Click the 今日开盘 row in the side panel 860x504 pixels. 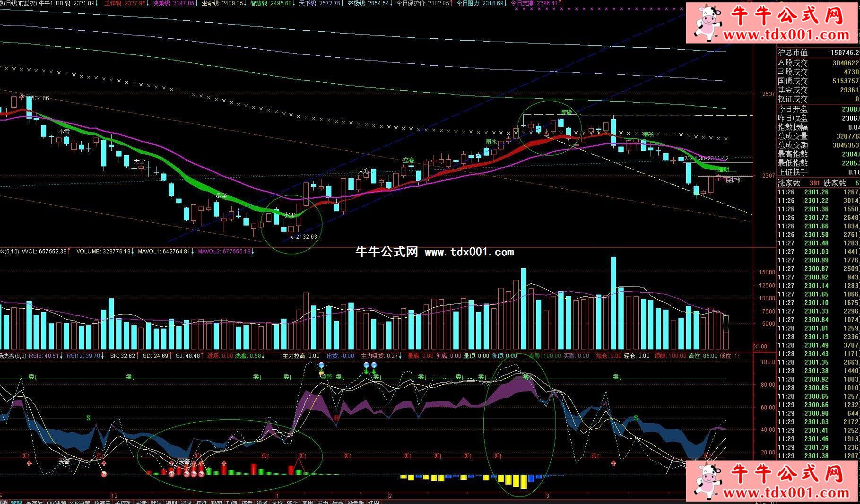point(818,109)
